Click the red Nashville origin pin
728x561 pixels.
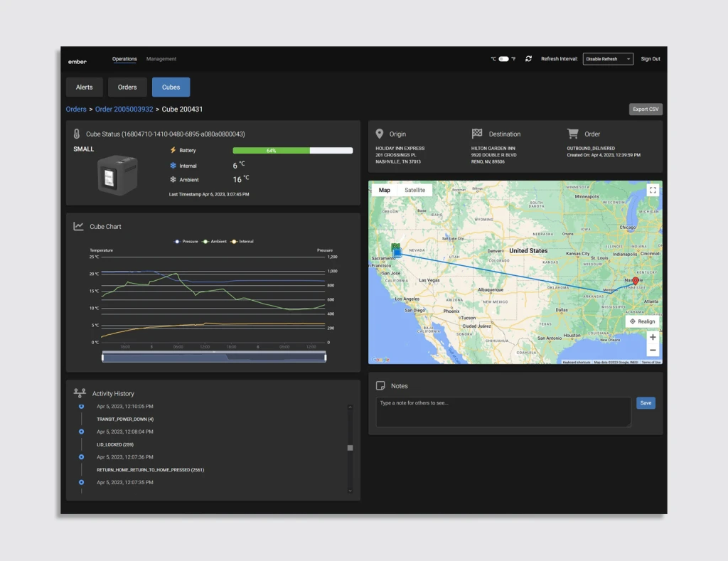pyautogui.click(x=636, y=281)
